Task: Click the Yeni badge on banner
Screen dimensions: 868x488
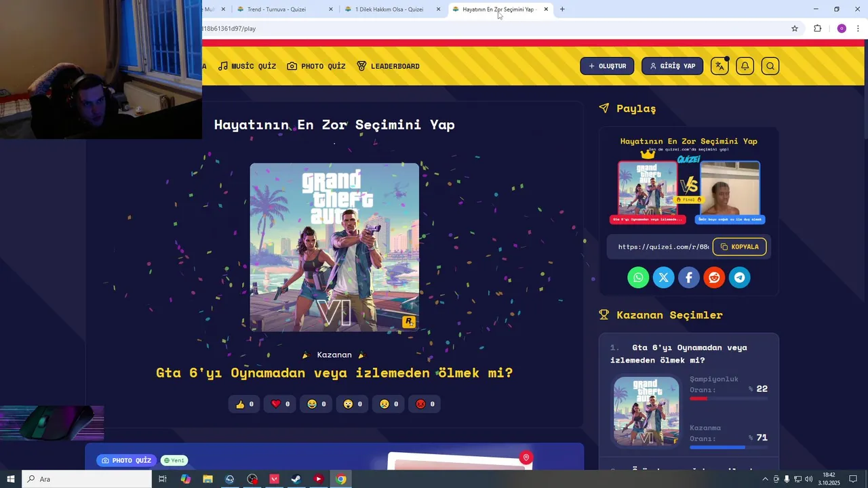Action: [x=174, y=460]
